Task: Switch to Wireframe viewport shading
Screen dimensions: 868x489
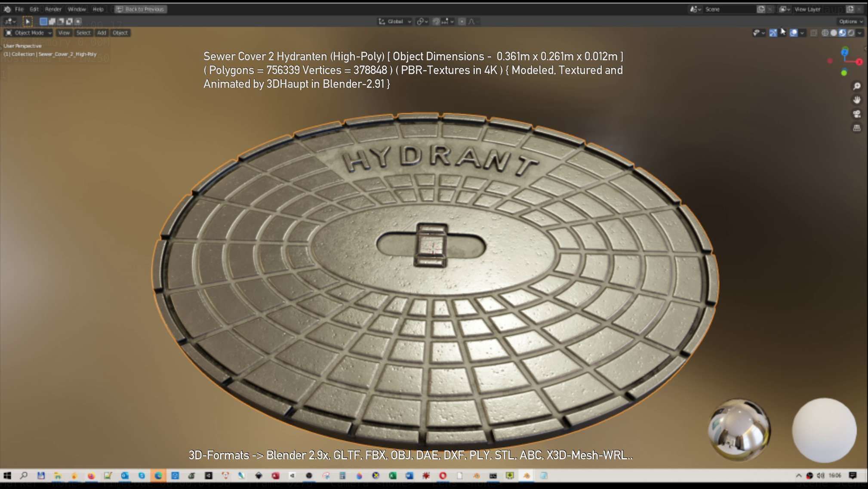Action: click(x=825, y=33)
